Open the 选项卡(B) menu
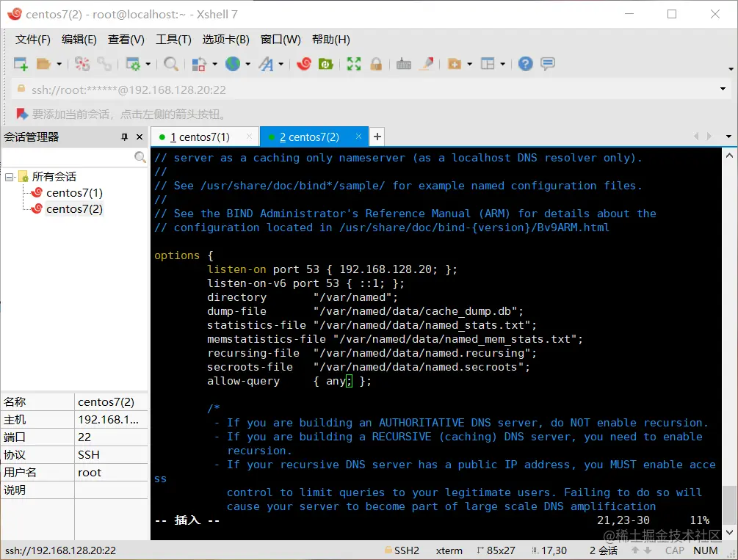The image size is (738, 560). [226, 40]
